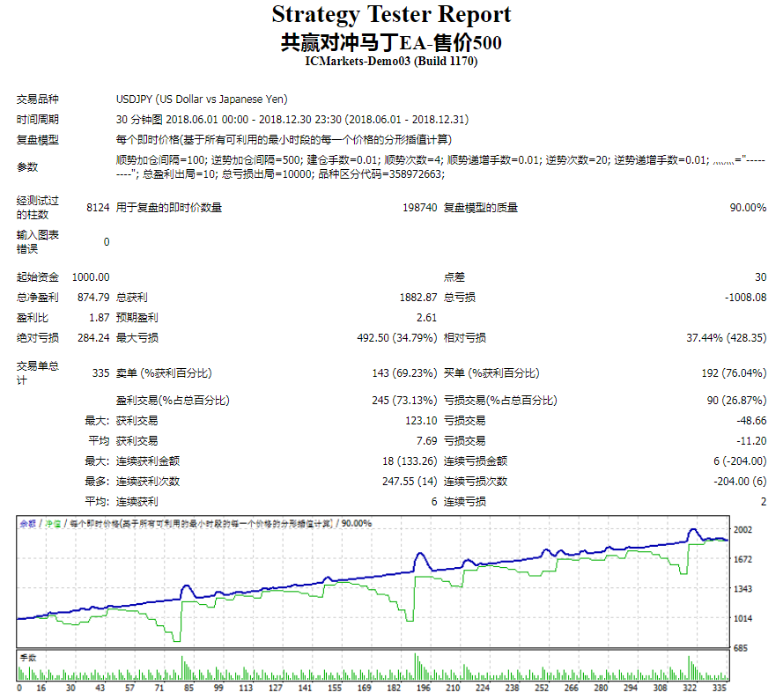Select the parameter string starting with 顺势加仓间隔=100
The width and height of the screenshot is (783, 700).
click(440, 167)
